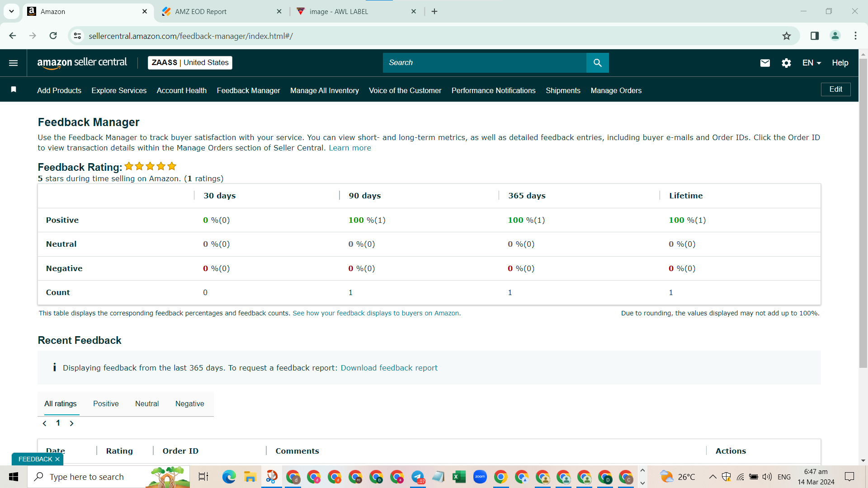Viewport: 868px width, 488px height.
Task: Click the bookmark flag icon
Action: coord(14,89)
